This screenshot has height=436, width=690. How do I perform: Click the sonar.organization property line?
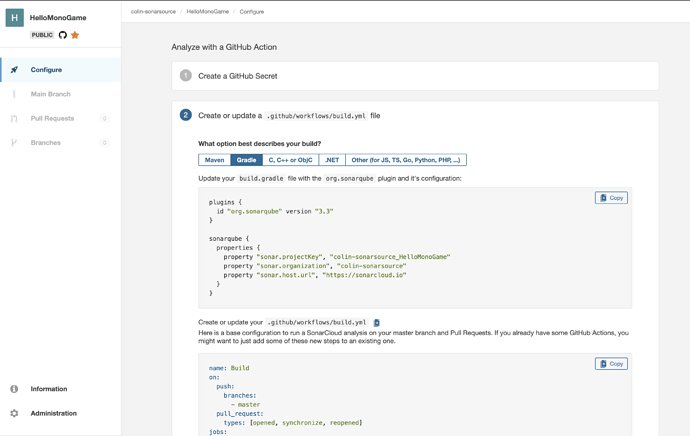coord(315,266)
